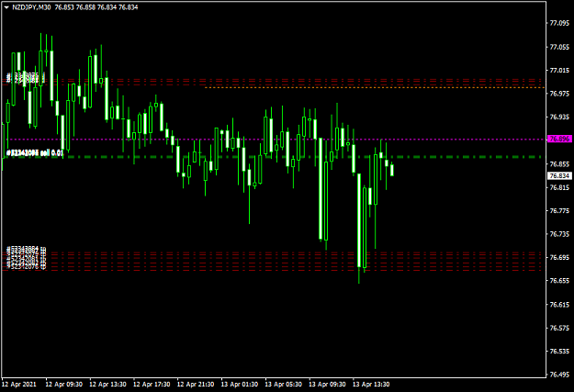The width and height of the screenshot is (574, 392).
Task: Click the 76.695 price axis label
Action: 559,257
